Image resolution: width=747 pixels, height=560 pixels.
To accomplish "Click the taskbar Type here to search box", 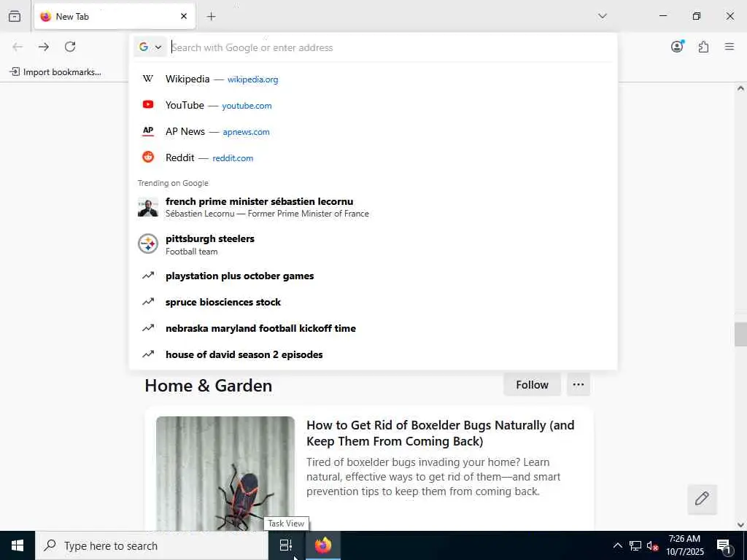I will coord(152,545).
